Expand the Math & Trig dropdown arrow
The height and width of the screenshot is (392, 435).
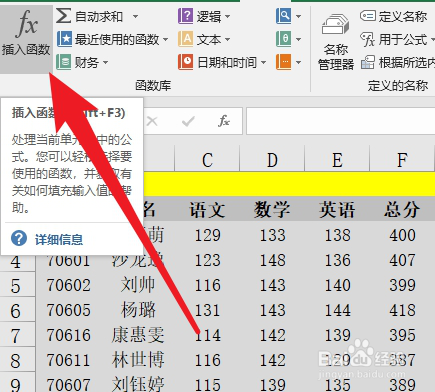[298, 40]
